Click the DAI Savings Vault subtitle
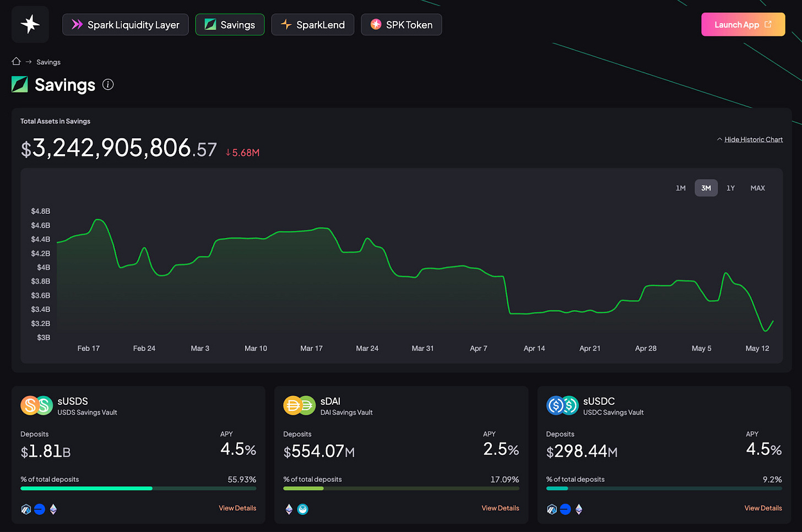 (x=346, y=412)
